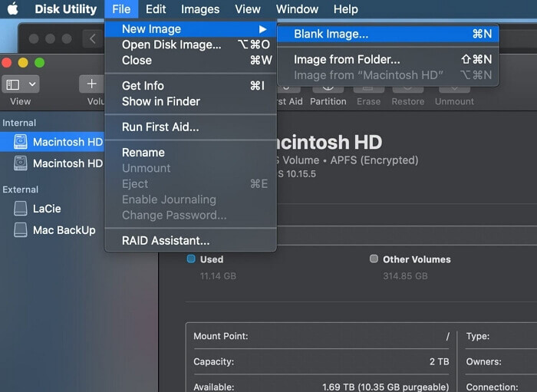537x392 pixels.
Task: Click the LaCie external drive icon
Action: pyautogui.click(x=21, y=209)
